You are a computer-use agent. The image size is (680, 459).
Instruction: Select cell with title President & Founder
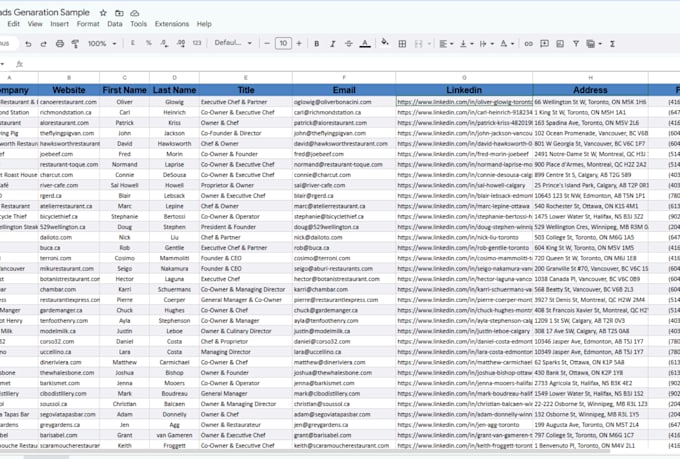coord(245,227)
